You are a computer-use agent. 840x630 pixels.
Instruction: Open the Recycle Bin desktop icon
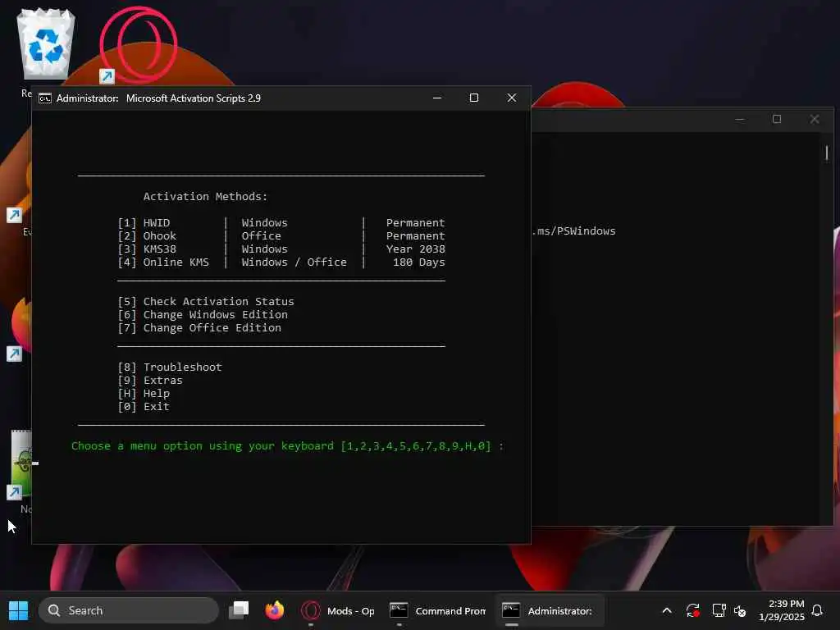click(46, 44)
